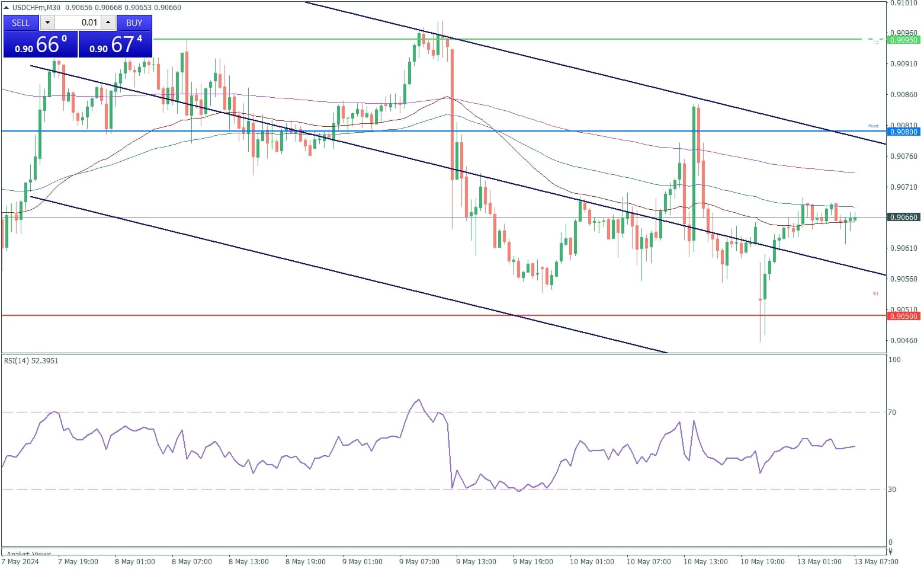Click the small Pivot text label
Image resolution: width=924 pixels, height=569 pixels.
(x=873, y=126)
